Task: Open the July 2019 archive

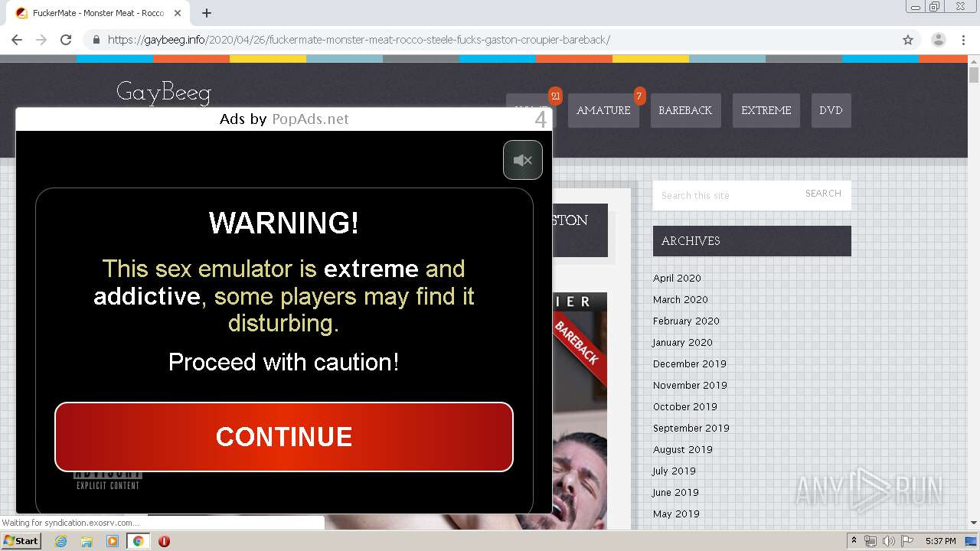Action: click(675, 471)
